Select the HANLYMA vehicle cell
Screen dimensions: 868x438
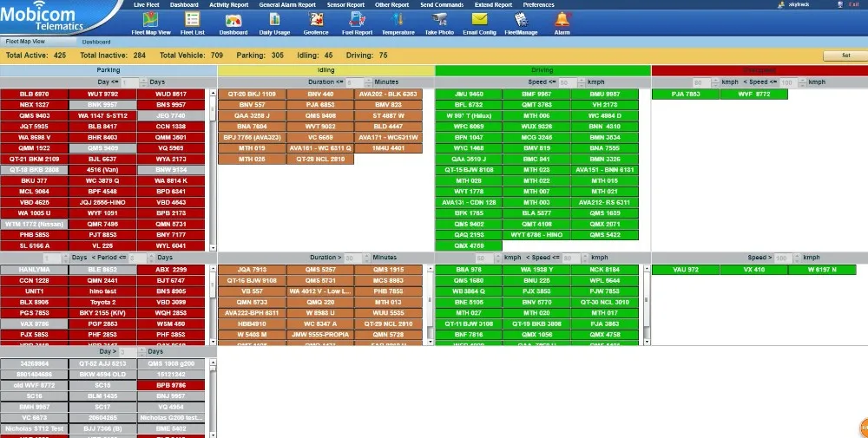click(35, 270)
